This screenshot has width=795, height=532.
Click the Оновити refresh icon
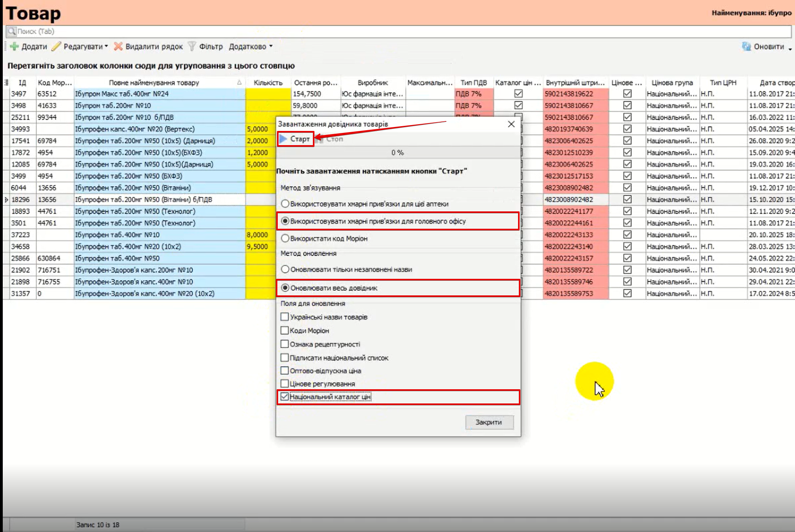[x=746, y=46]
